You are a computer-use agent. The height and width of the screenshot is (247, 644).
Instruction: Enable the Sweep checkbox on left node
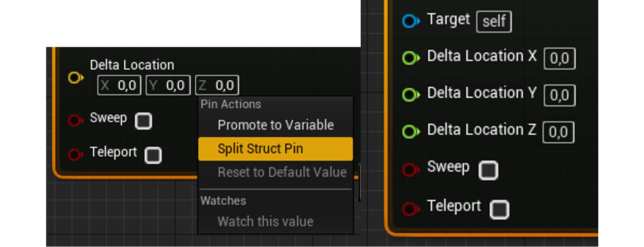pyautogui.click(x=144, y=121)
